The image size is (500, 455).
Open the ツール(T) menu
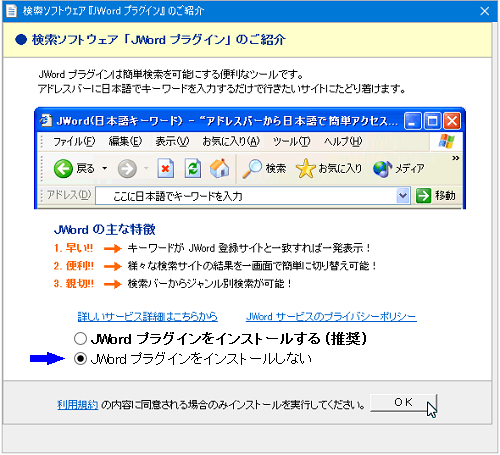[x=292, y=141]
